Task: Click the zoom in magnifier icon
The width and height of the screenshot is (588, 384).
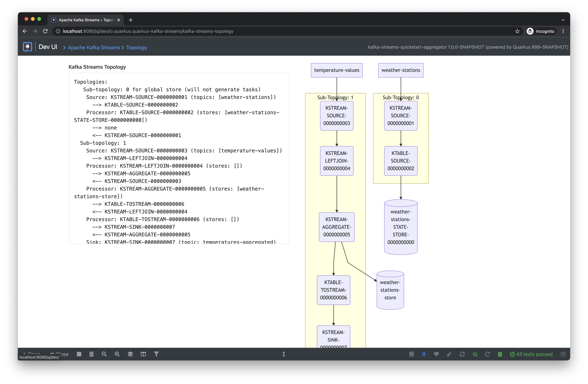Action: [117, 354]
